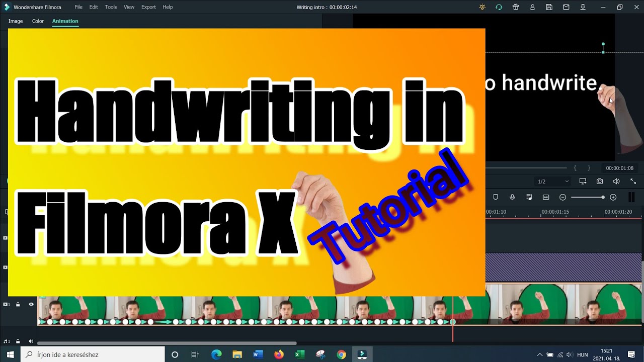Open the headset support icon
644x362 pixels.
point(499,7)
